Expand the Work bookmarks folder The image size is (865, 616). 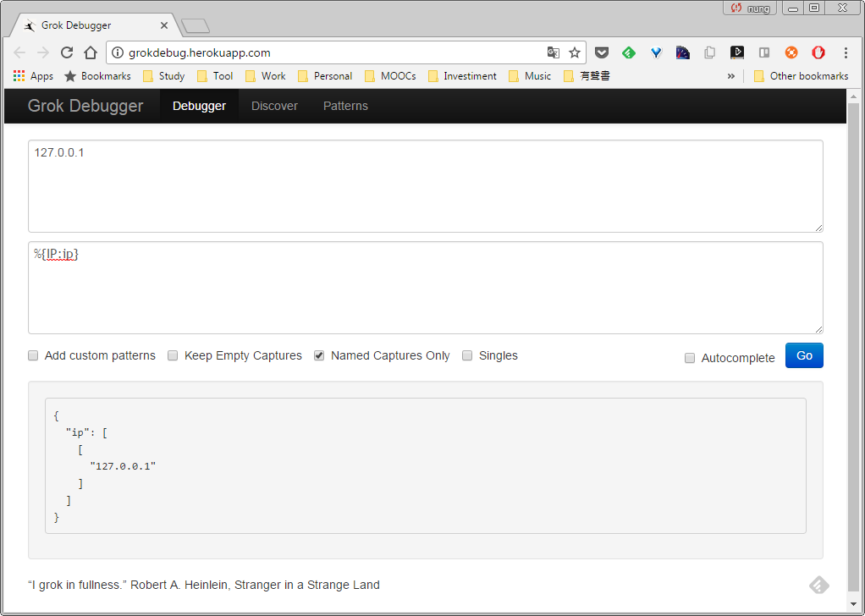266,76
